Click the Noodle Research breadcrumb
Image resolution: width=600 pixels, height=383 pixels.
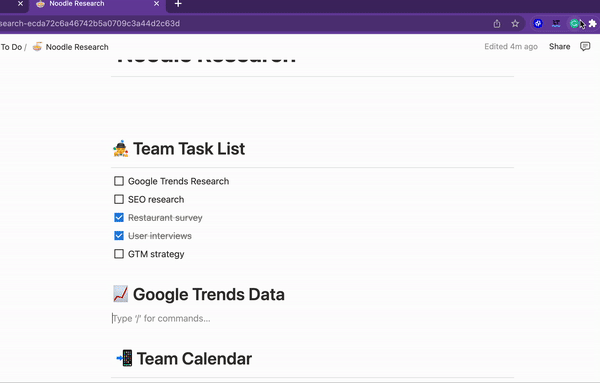point(77,47)
